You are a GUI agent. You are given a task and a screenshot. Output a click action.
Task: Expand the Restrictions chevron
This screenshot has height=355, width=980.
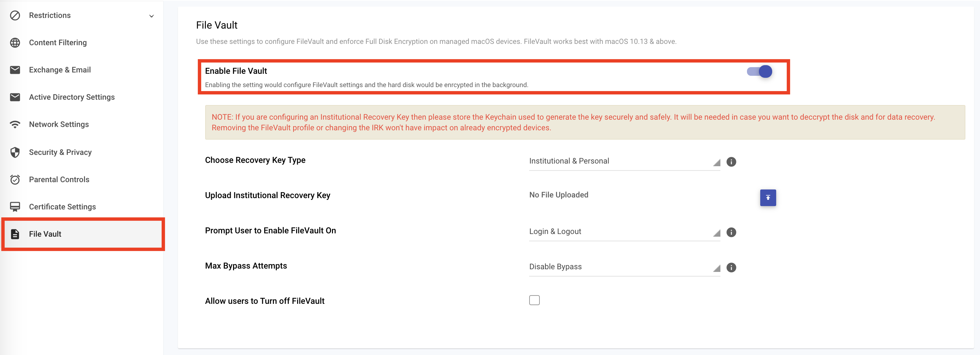[x=151, y=16]
